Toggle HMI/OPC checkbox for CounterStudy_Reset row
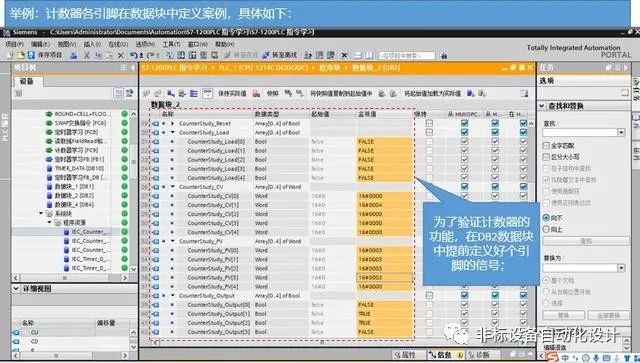Image resolution: width=640 pixels, height=363 pixels. 464,123
